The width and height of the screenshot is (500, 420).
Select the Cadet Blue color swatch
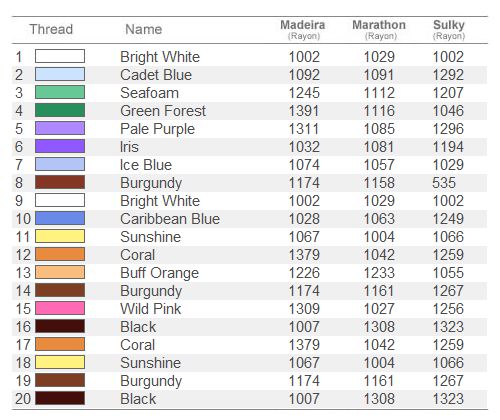click(60, 74)
